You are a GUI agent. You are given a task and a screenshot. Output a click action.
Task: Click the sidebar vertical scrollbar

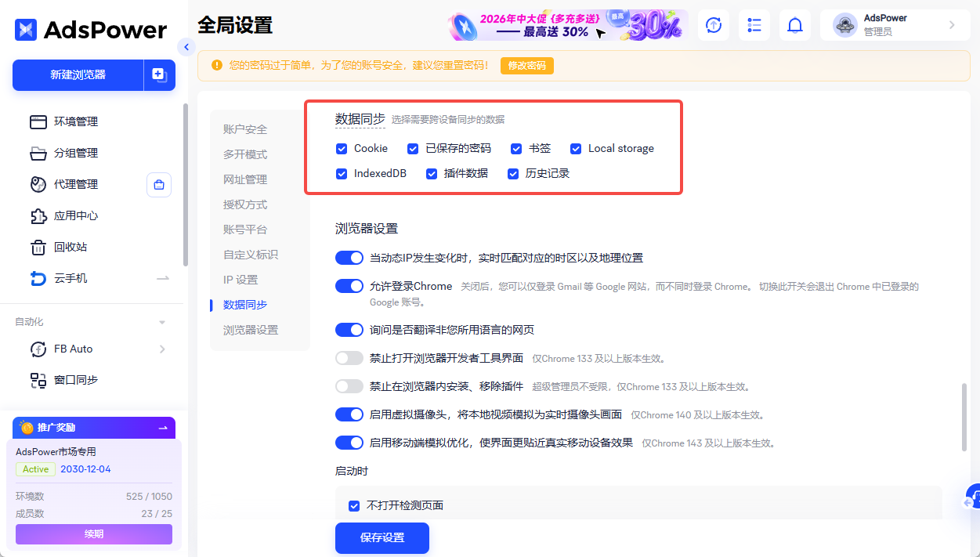click(185, 184)
